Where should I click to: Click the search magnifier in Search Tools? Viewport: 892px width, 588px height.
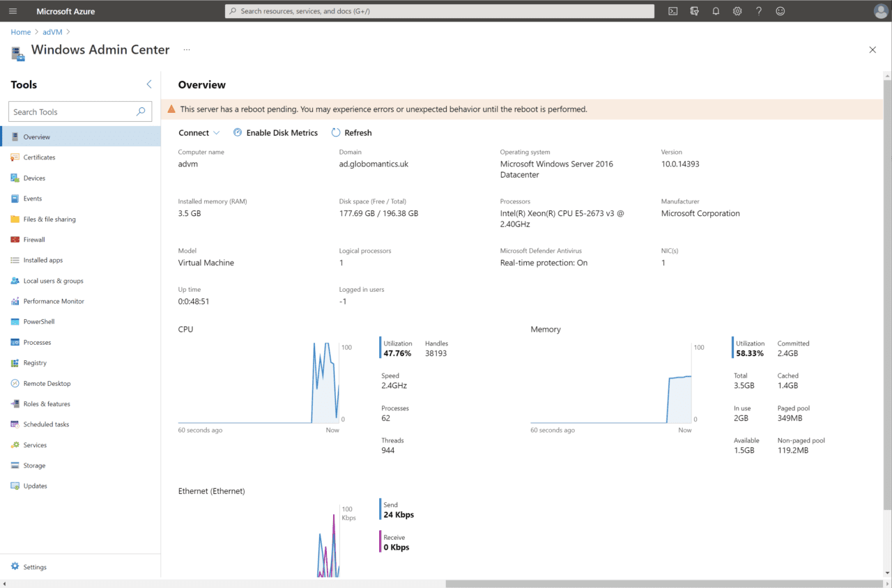tap(141, 111)
